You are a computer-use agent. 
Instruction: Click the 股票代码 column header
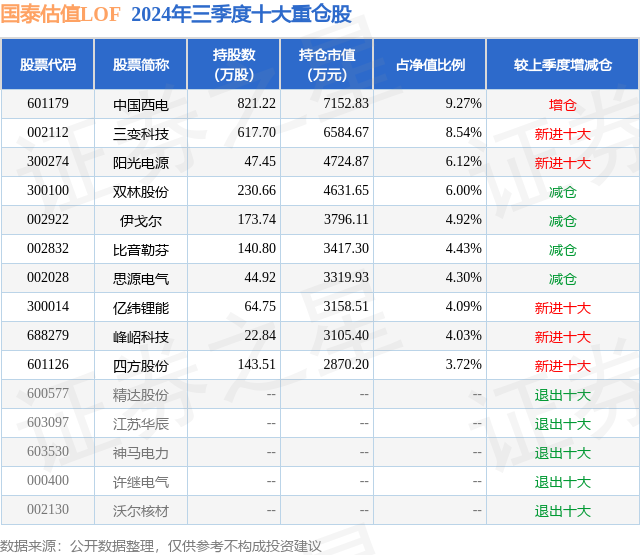pos(48,64)
